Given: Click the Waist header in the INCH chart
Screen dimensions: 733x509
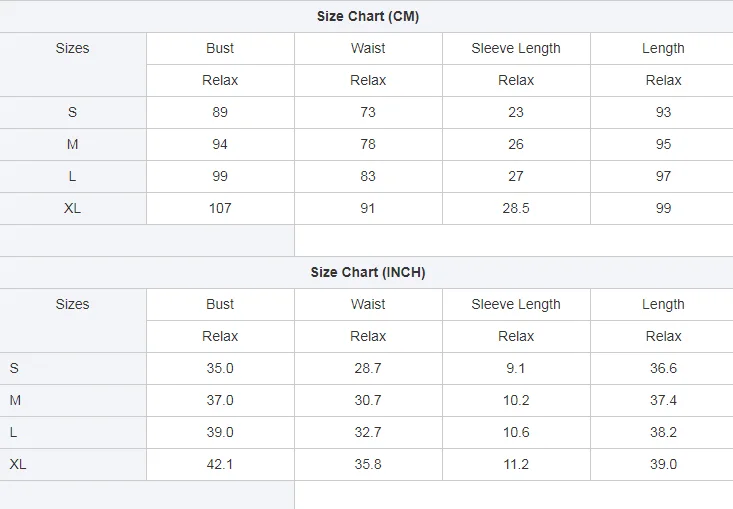Looking at the screenshot, I should pyautogui.click(x=368, y=304).
